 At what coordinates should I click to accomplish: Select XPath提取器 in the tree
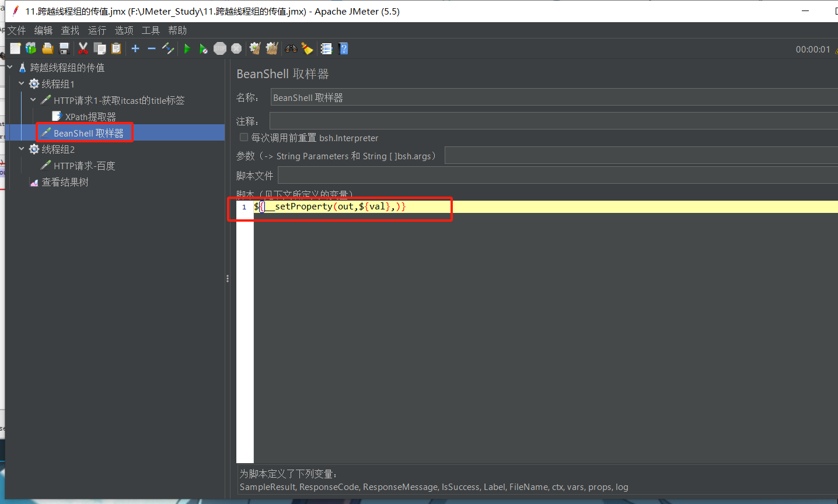(90, 117)
